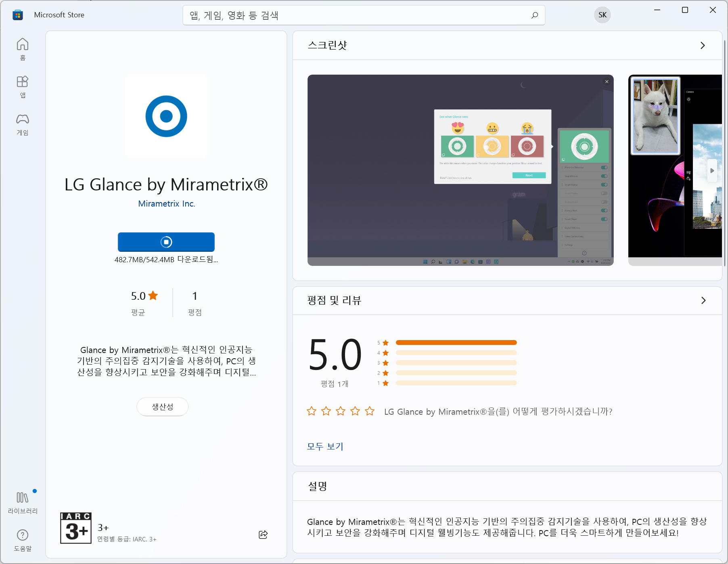Maximize the Microsoft Store window
This screenshot has width=728, height=564.
point(685,10)
